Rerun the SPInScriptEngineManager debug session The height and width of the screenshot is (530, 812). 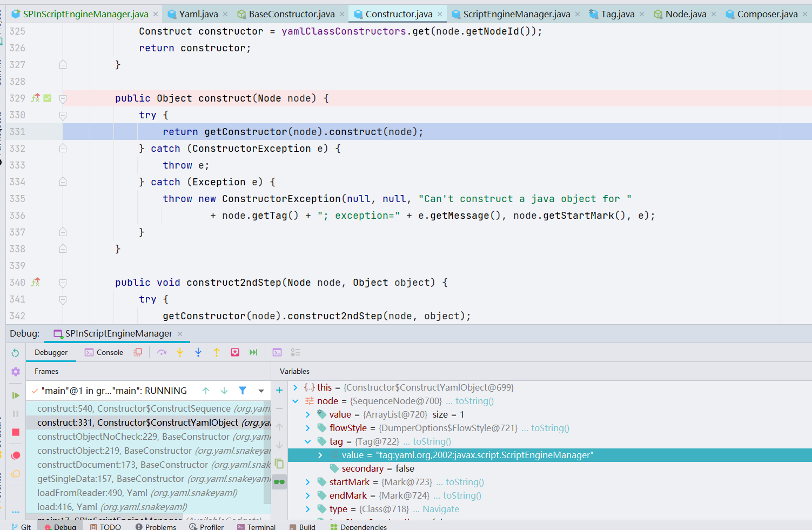click(16, 352)
